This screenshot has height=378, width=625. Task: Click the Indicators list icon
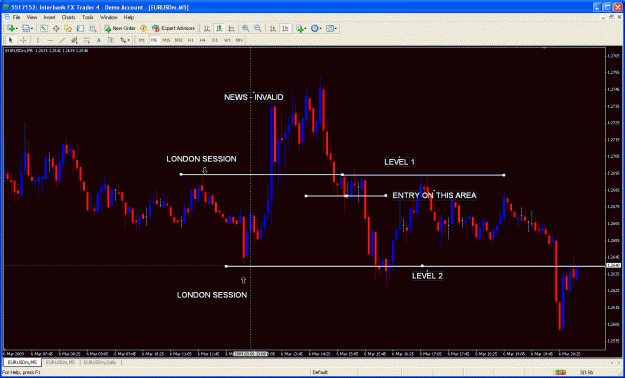pos(301,28)
